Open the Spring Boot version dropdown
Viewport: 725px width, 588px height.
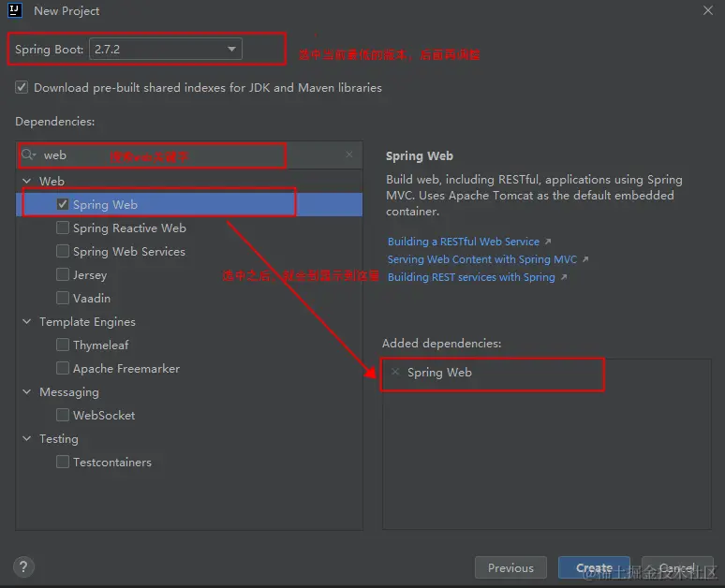coord(166,49)
